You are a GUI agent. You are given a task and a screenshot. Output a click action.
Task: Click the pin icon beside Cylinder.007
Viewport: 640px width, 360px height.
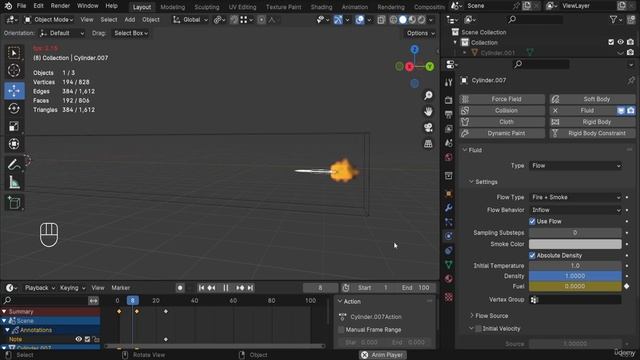pyautogui.click(x=631, y=80)
